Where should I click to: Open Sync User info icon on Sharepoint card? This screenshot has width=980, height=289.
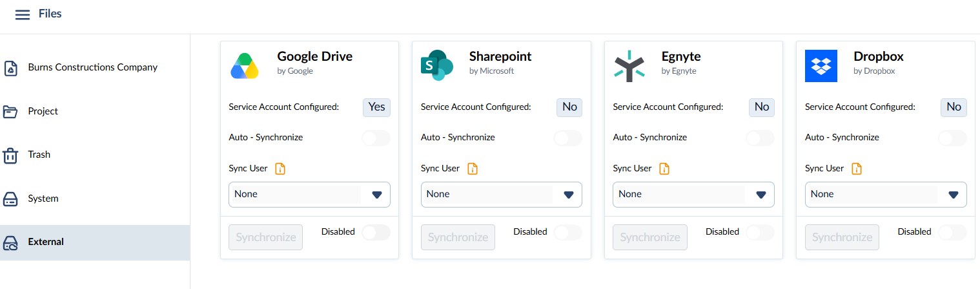473,169
